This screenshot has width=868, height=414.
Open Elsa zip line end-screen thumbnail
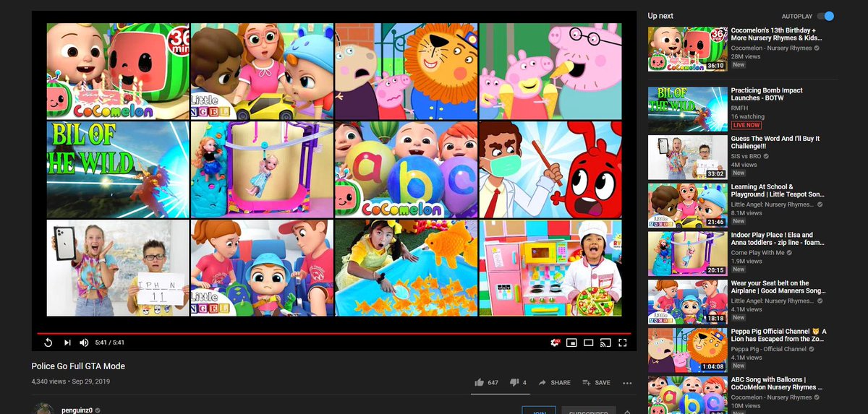261,169
